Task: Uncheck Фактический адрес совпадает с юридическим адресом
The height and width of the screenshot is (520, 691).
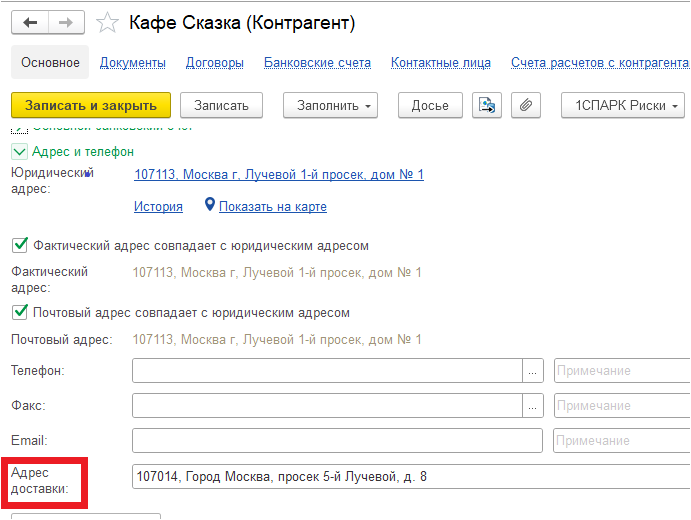Action: click(20, 245)
